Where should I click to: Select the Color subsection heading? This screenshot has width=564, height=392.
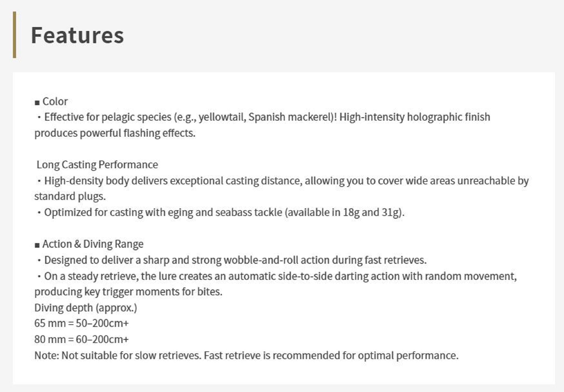55,101
